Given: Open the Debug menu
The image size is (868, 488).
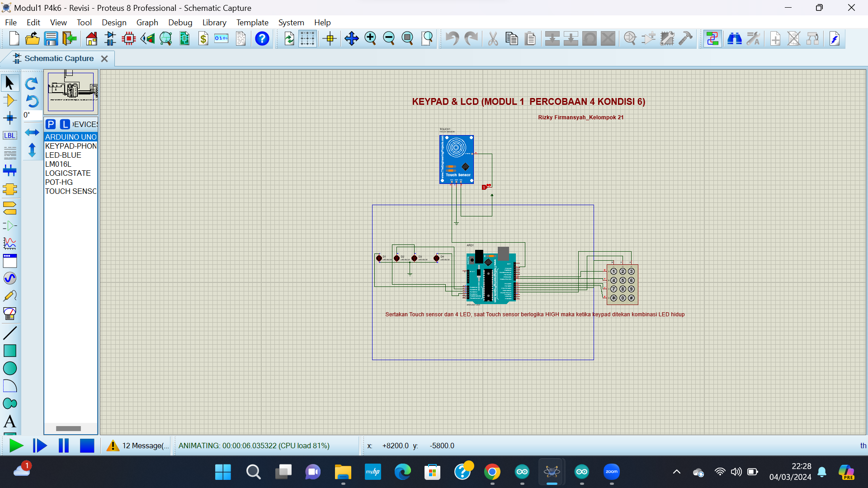Looking at the screenshot, I should [x=180, y=23].
